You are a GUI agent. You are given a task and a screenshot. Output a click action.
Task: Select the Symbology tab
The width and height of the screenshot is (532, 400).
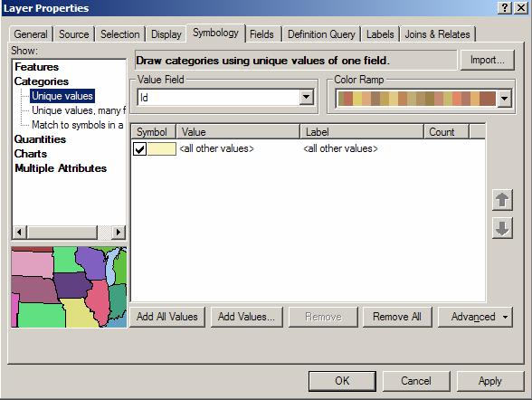coord(215,33)
